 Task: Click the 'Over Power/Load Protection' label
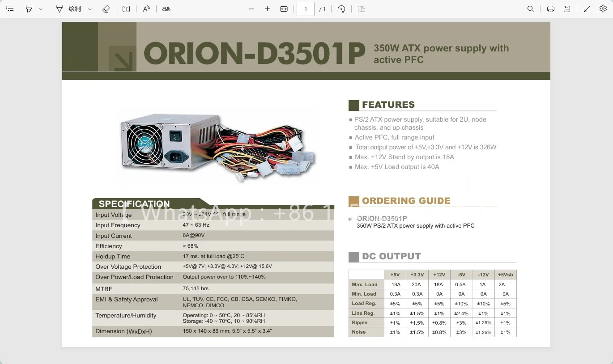coord(134,277)
